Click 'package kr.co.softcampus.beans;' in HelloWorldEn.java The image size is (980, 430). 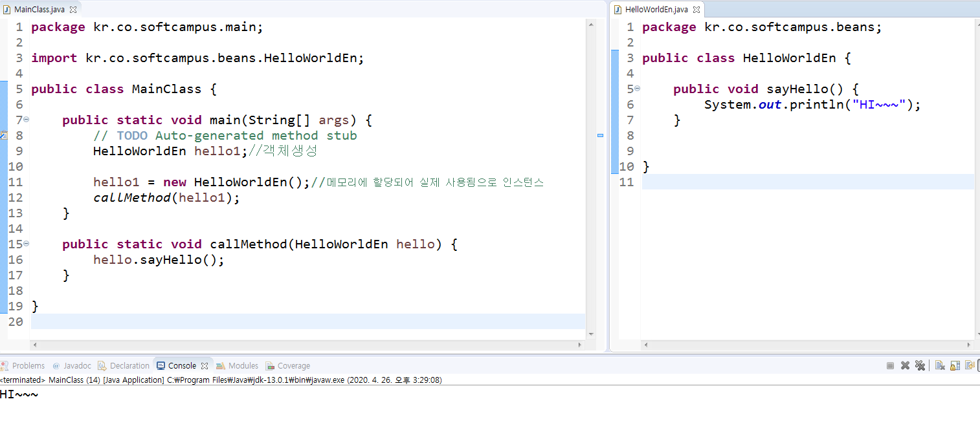pyautogui.click(x=763, y=27)
